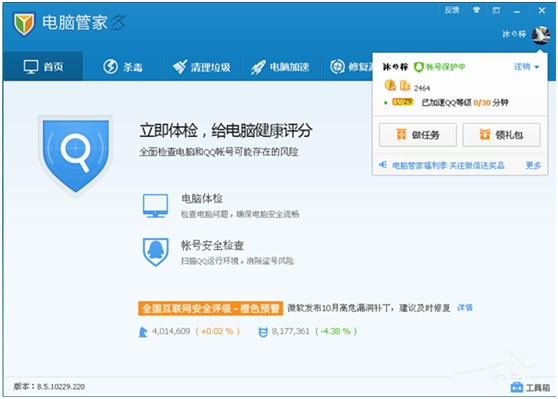
Task: Click the 8,177,361 statistic value
Action: pyautogui.click(x=291, y=331)
